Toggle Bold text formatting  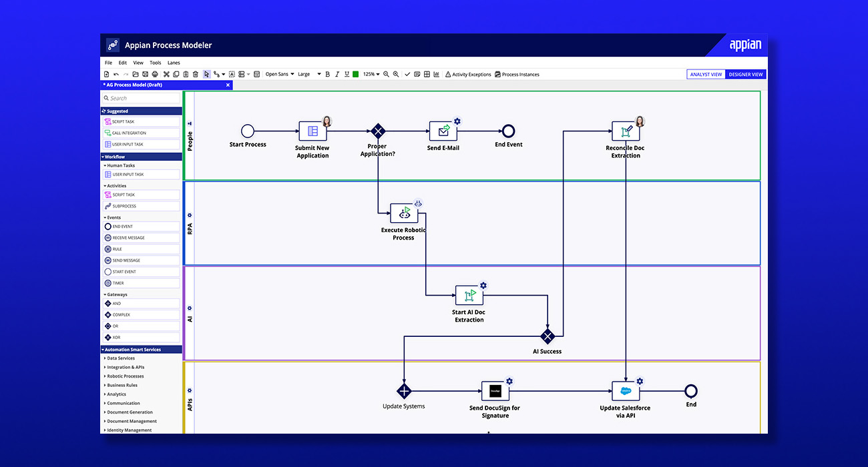tap(327, 74)
